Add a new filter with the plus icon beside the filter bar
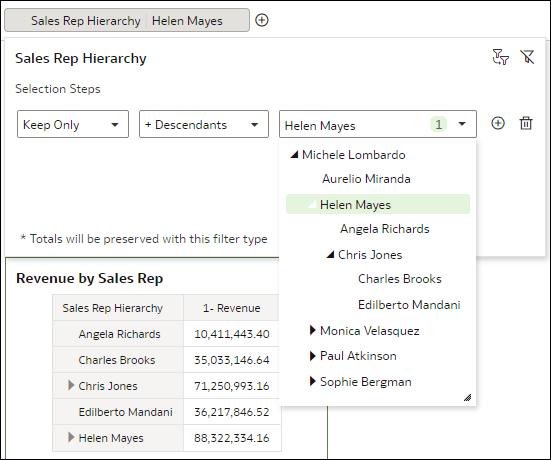551x460 pixels. [262, 20]
